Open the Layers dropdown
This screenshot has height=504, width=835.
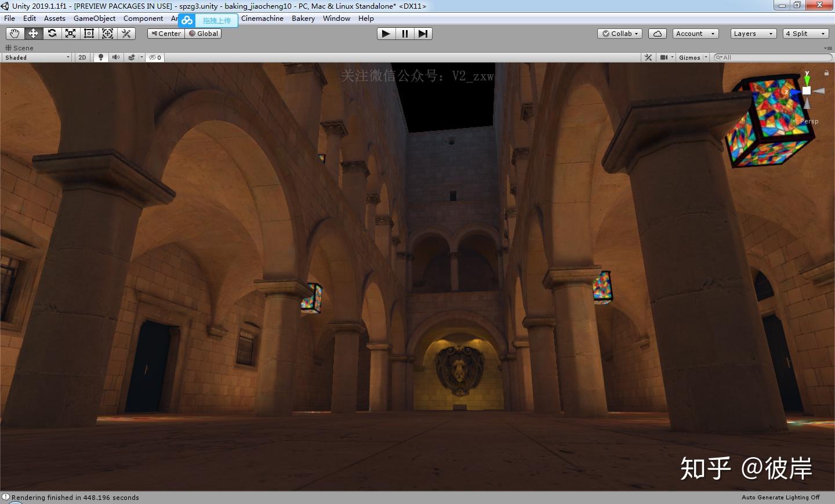coord(753,34)
